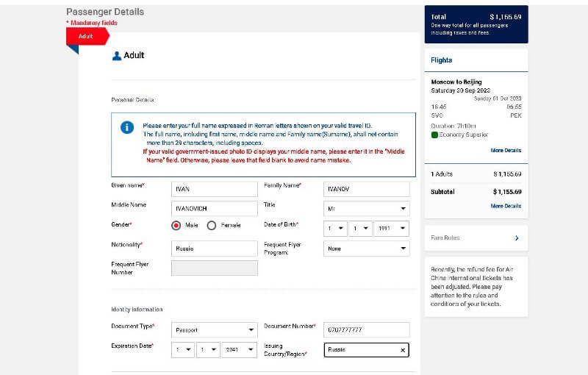Click the greyed Frequent Flyer Number field
This screenshot has height=375, width=588.
(214, 268)
